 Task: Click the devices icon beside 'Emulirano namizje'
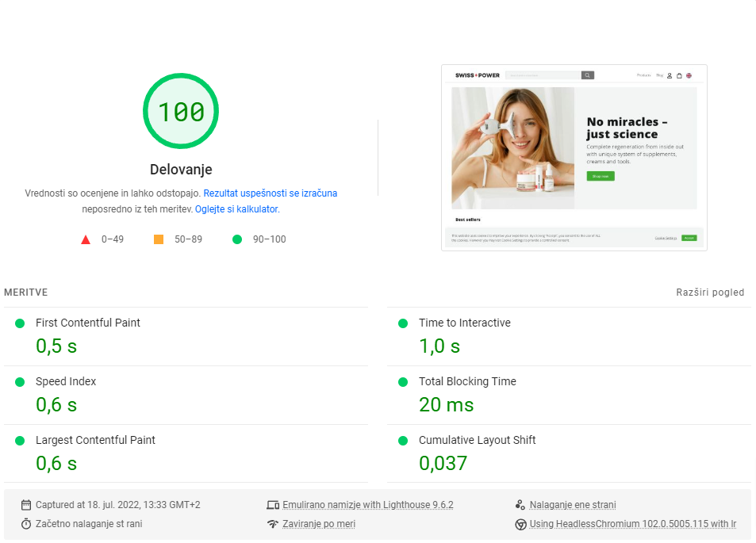tap(273, 505)
